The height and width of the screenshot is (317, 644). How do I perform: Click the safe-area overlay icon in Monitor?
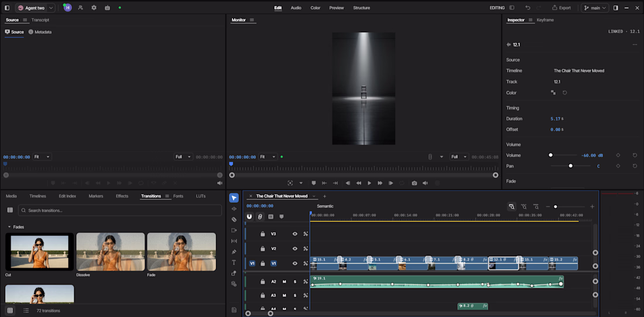290,183
